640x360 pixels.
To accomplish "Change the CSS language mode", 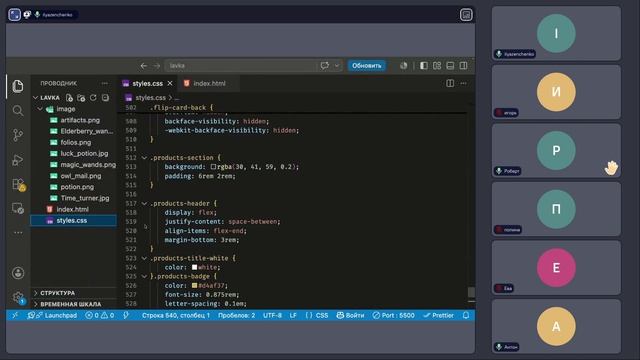I will point(322,315).
